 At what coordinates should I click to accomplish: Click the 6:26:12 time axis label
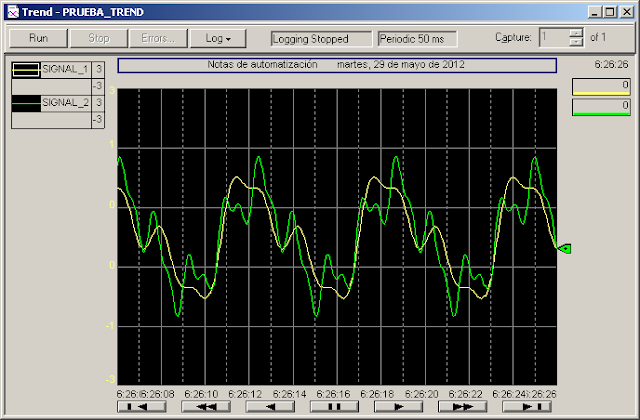(x=245, y=394)
